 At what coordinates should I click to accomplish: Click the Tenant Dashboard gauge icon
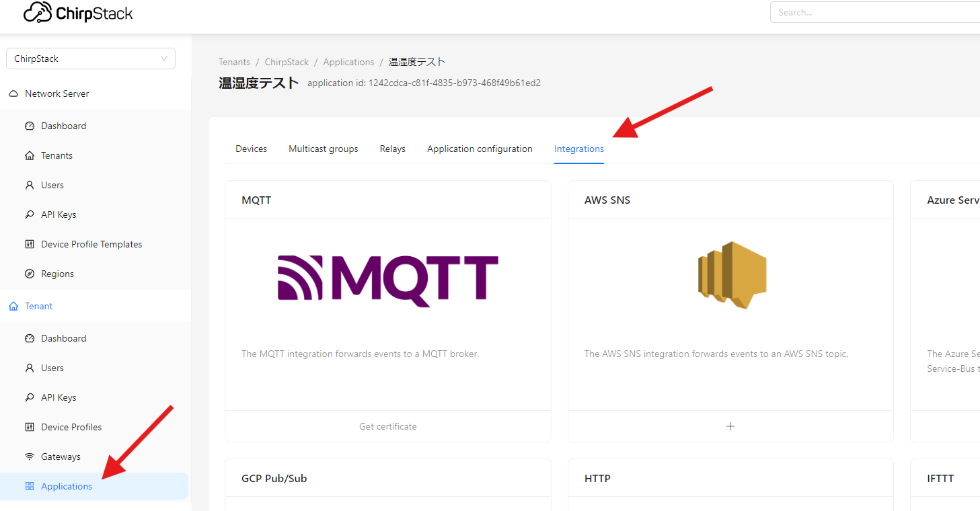pyautogui.click(x=30, y=338)
